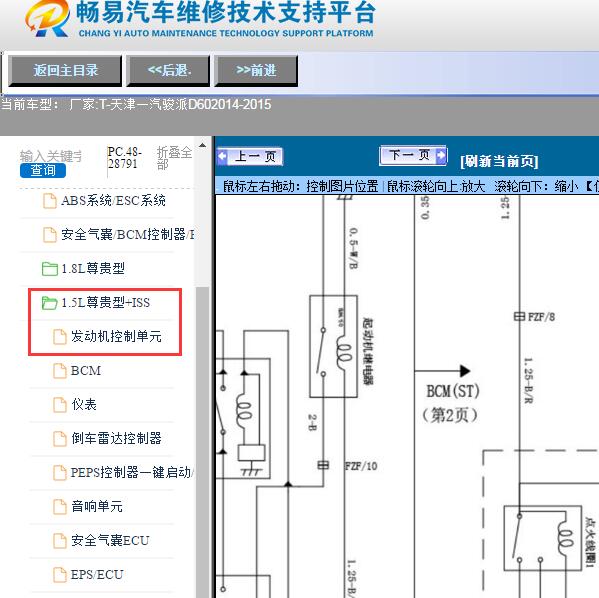The width and height of the screenshot is (599, 598).
Task: Click file icon beside EPS/ECU
Action: pos(60,575)
